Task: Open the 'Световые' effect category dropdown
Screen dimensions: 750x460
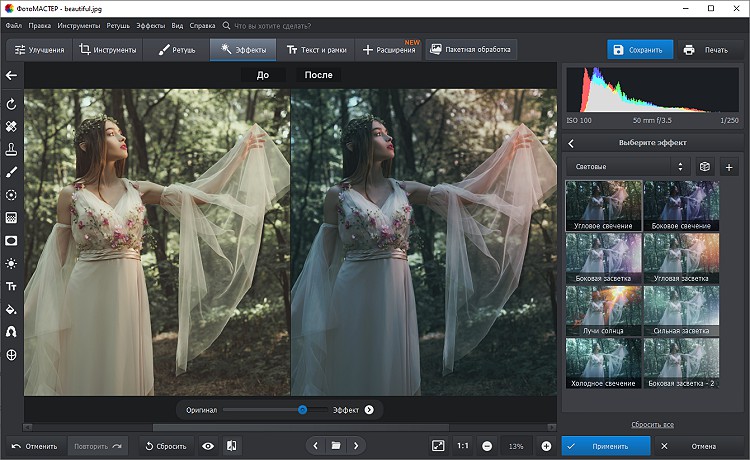Action: (x=627, y=167)
